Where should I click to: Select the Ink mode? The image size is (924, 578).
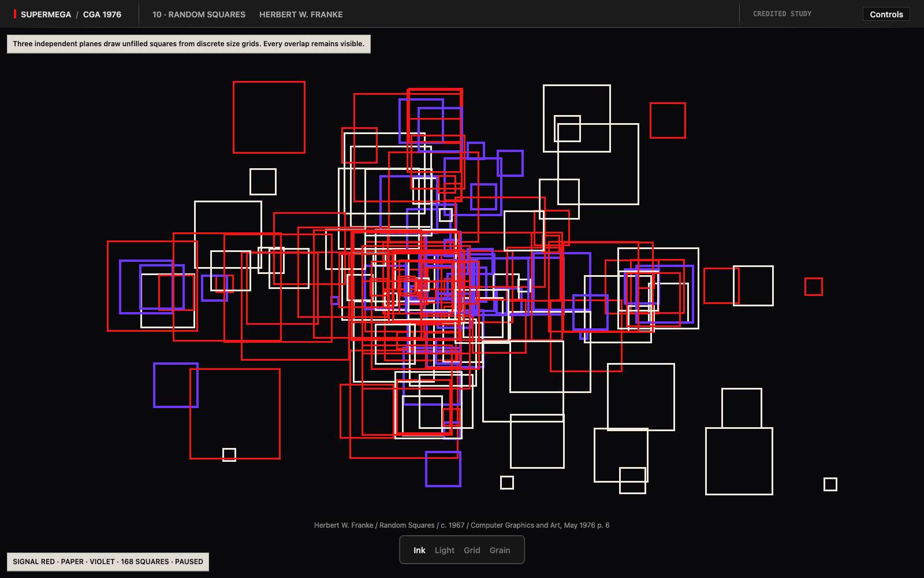tap(419, 550)
